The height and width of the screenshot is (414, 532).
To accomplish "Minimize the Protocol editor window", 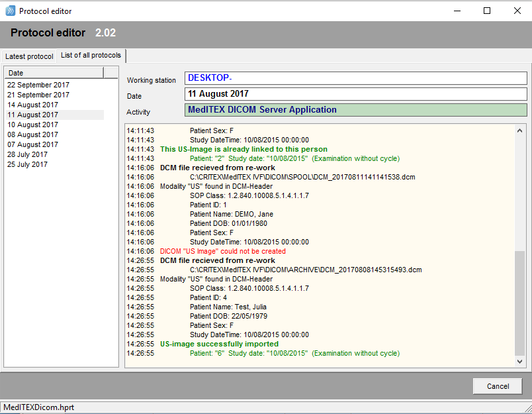I will (457, 11).
